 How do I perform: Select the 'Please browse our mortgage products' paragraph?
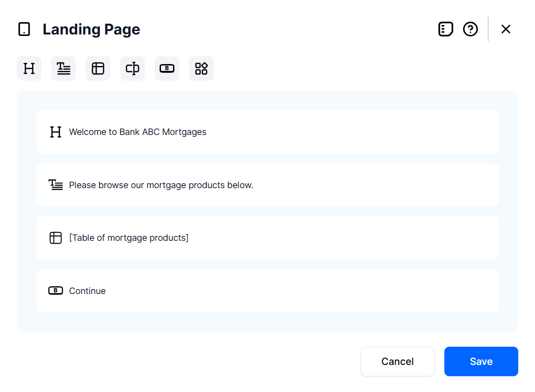tap(161, 185)
